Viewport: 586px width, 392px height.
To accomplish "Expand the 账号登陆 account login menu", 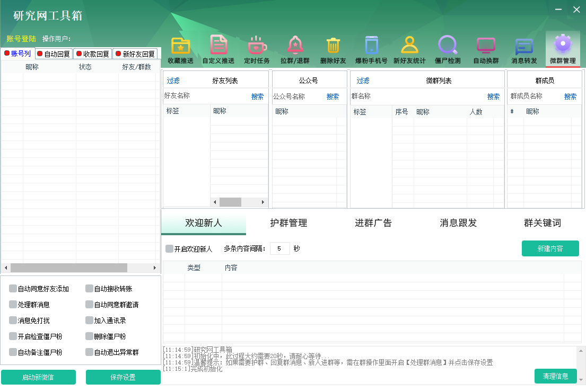I will click(x=18, y=38).
